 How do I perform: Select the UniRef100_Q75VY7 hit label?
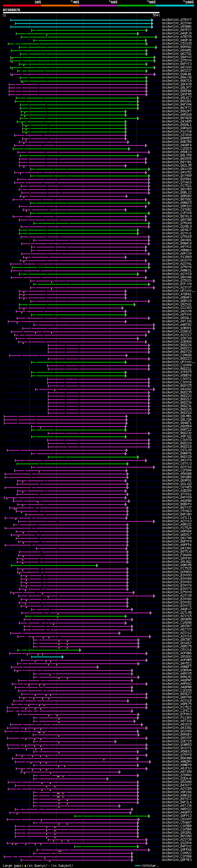point(177,20)
